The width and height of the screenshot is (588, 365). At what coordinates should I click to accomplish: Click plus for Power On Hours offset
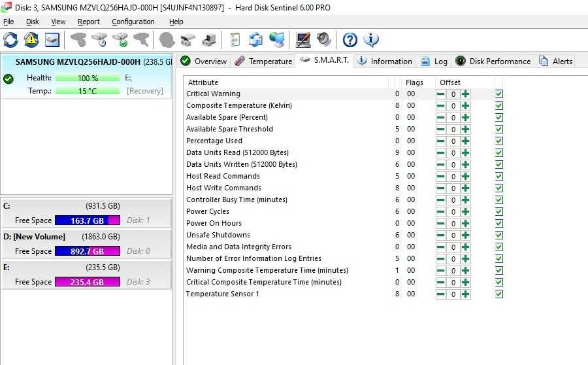465,224
